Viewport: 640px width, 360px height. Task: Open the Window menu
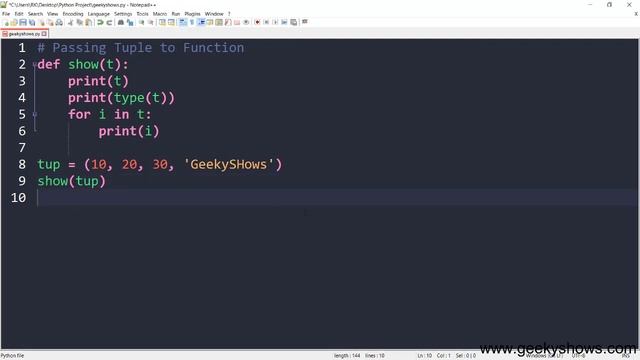pos(214,14)
